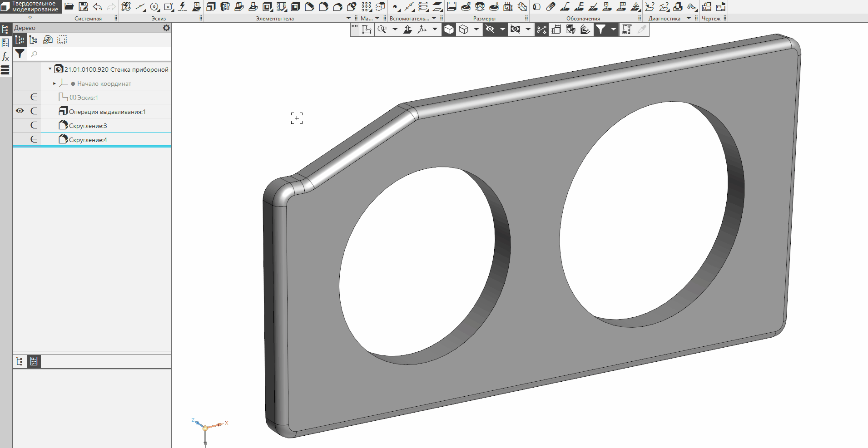Collapse the 21.01.0100.920 root tree node

(x=50, y=69)
